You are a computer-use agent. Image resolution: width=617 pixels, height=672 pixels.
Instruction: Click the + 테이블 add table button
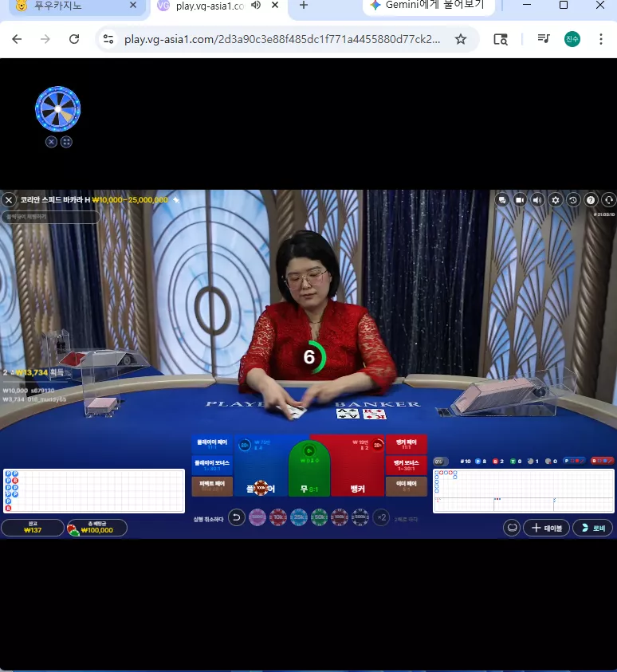pos(546,528)
